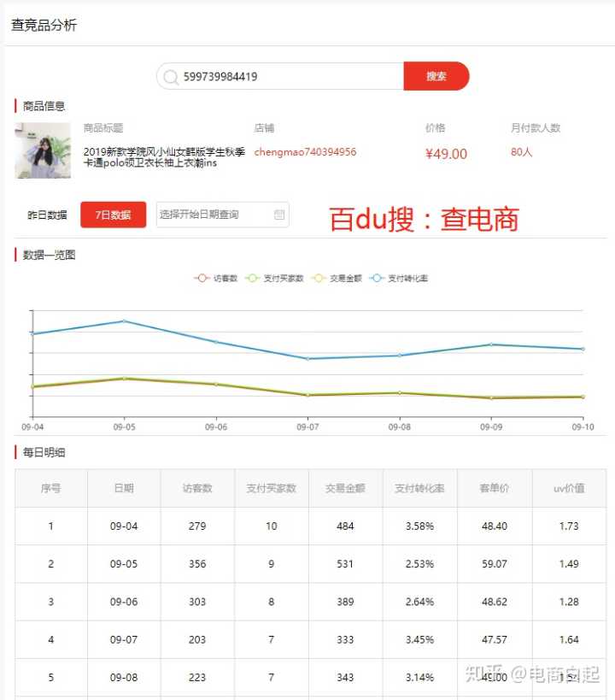Viewport: 615px width, 700px height.
Task: Toggle 支付买家数 legend series
Action: tap(275, 278)
